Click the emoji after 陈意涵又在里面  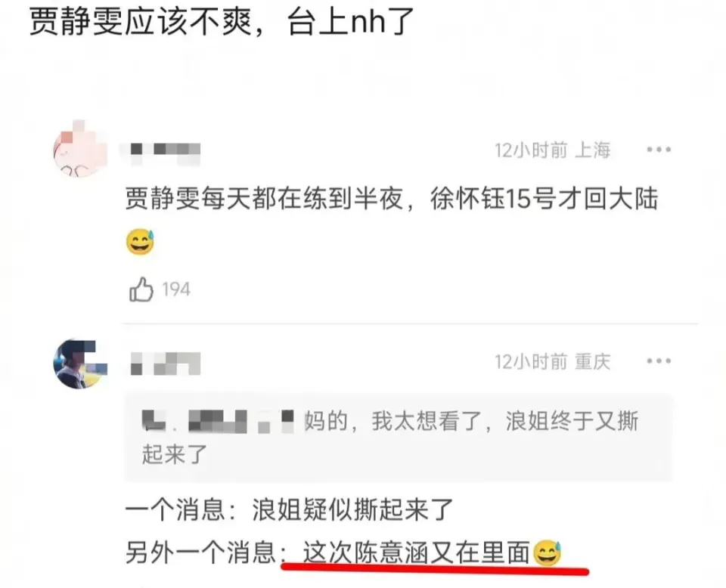coord(548,552)
